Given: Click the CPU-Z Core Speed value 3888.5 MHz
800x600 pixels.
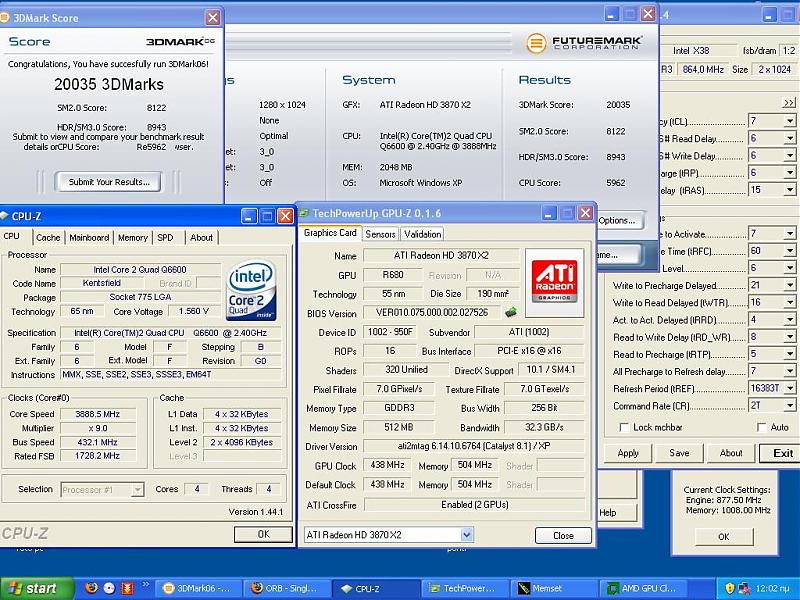Looking at the screenshot, I should 97,414.
